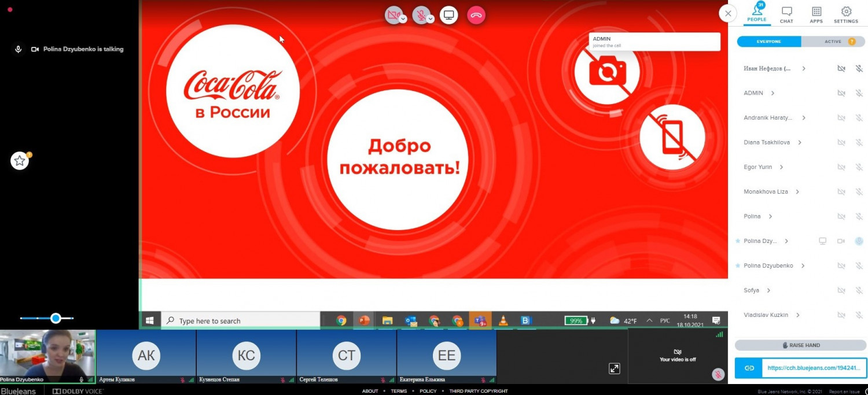
Task: Select Екатерина Елькина participant tile
Action: coord(447,356)
